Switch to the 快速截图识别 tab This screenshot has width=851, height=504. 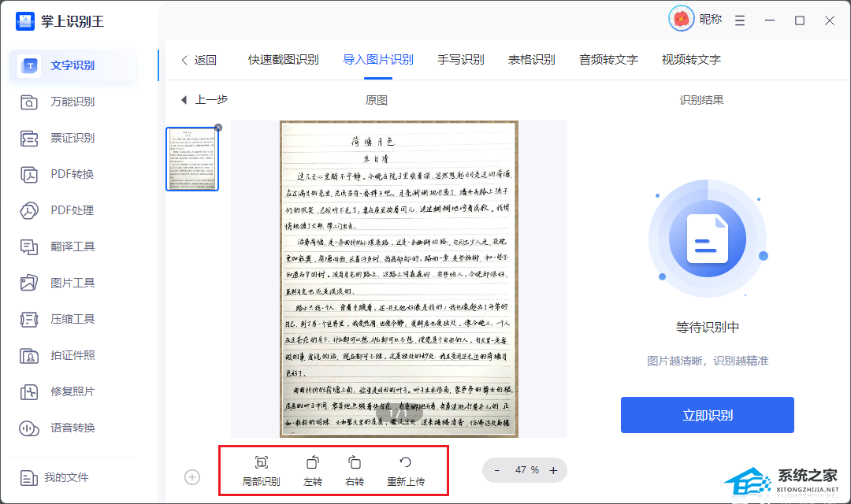tap(284, 60)
